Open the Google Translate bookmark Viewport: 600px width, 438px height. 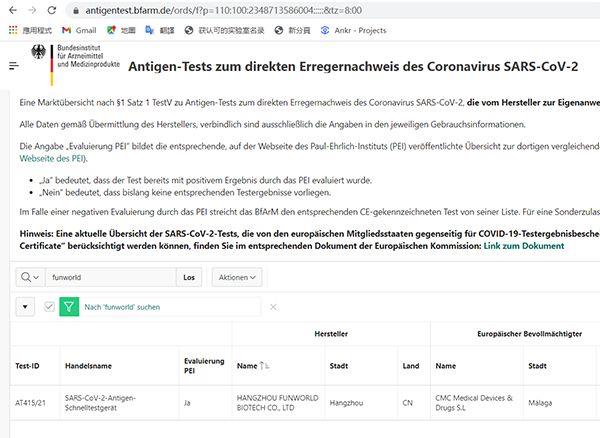tap(160, 30)
